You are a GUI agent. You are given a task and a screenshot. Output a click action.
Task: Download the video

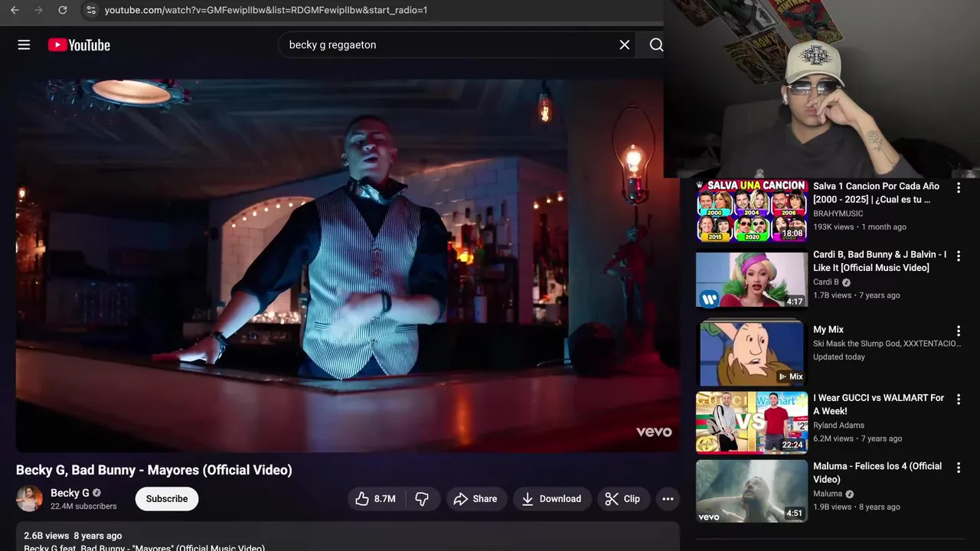(552, 499)
